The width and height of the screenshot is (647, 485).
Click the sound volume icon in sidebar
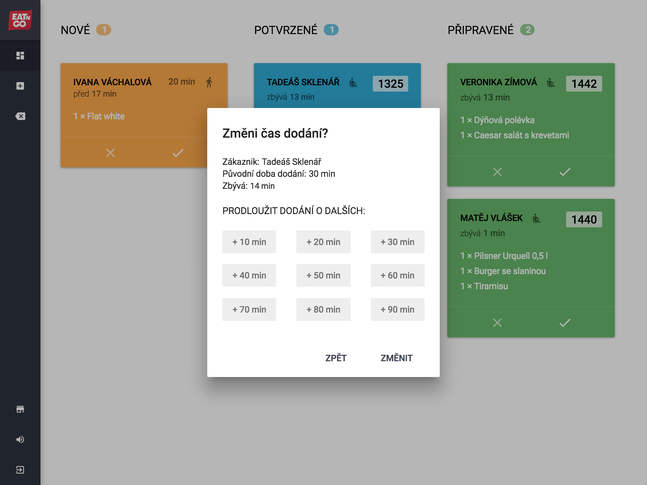[20, 439]
